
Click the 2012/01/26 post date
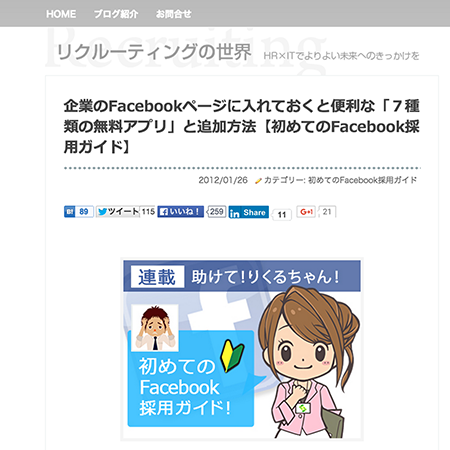coord(223,180)
